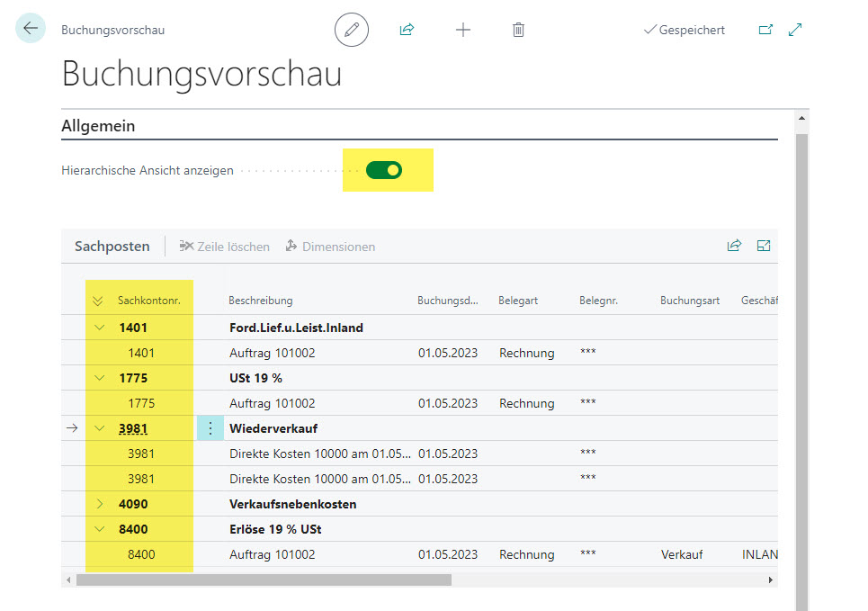Expand the 4090 account group
The width and height of the screenshot is (868, 611).
point(100,504)
